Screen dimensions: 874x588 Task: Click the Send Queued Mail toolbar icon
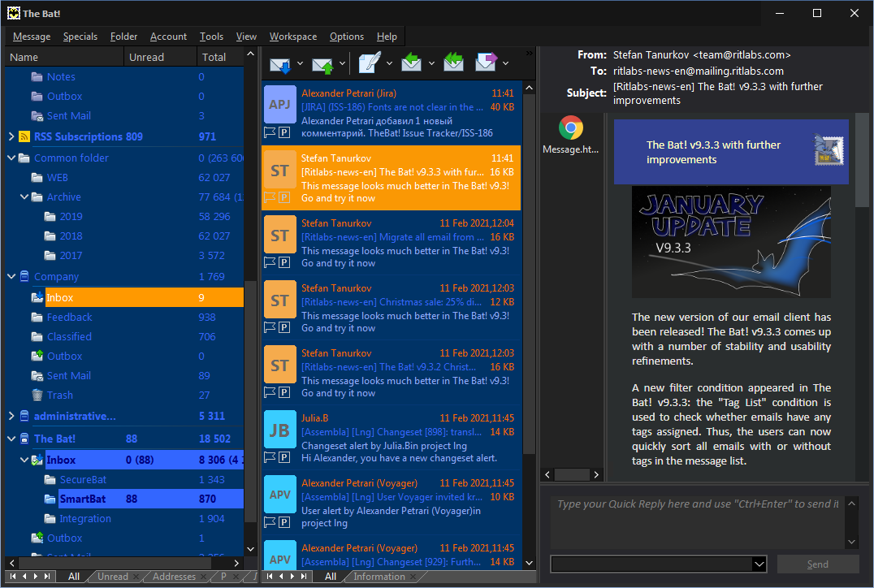click(322, 64)
